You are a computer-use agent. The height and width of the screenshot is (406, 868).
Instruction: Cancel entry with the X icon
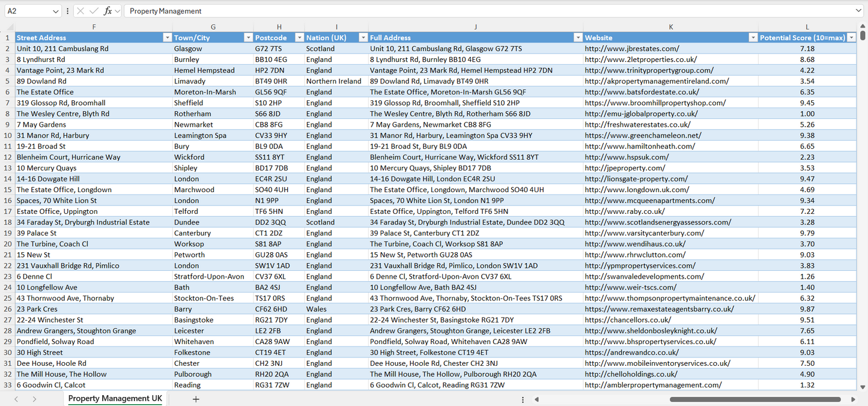tap(80, 11)
